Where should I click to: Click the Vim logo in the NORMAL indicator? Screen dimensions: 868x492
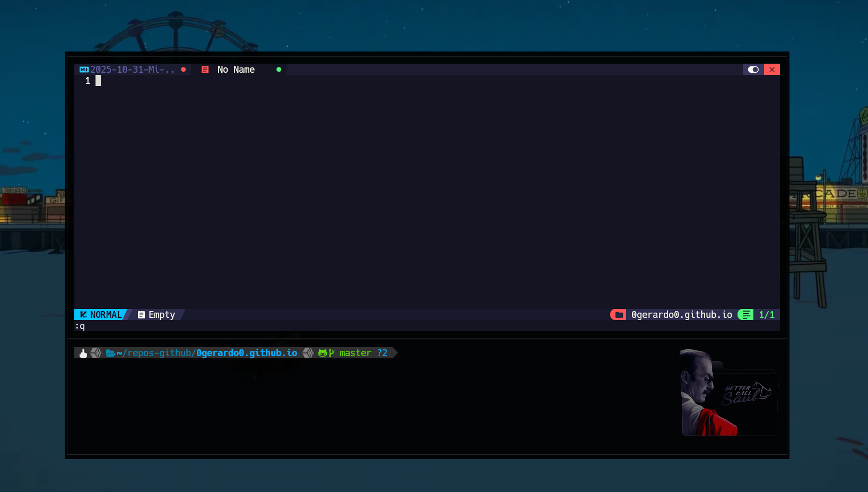click(83, 315)
